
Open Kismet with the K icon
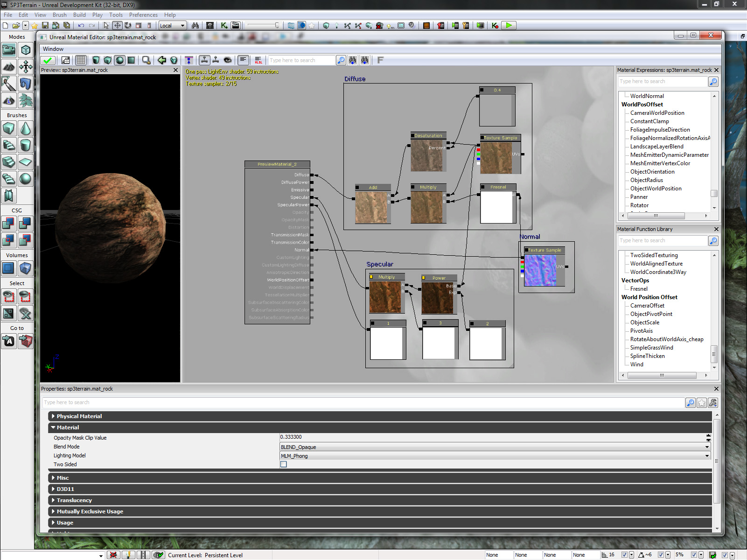click(x=224, y=26)
